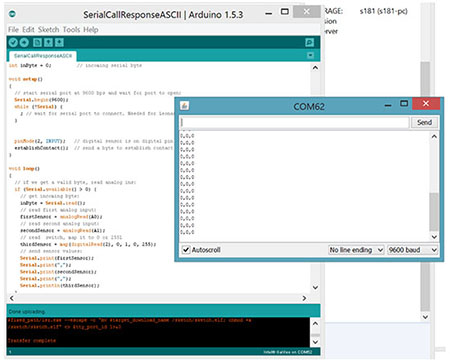
Task: Open the Sketch menu
Action: tap(48, 30)
